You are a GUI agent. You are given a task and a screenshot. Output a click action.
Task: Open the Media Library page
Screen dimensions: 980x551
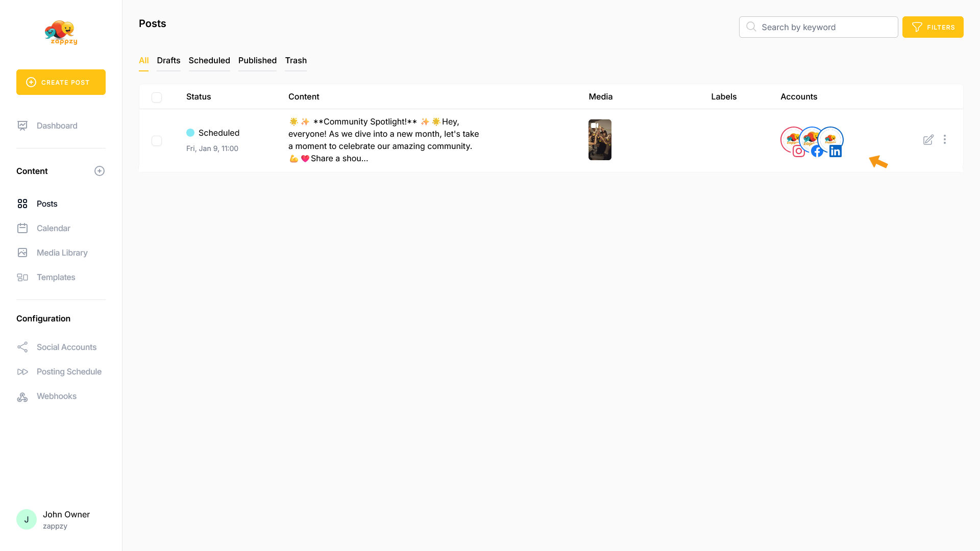pyautogui.click(x=62, y=253)
